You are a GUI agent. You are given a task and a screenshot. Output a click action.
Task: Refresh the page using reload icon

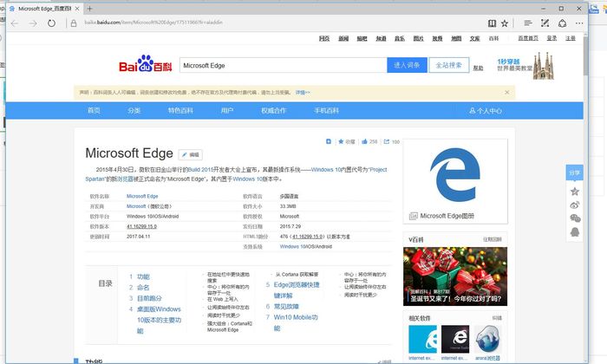[x=51, y=23]
